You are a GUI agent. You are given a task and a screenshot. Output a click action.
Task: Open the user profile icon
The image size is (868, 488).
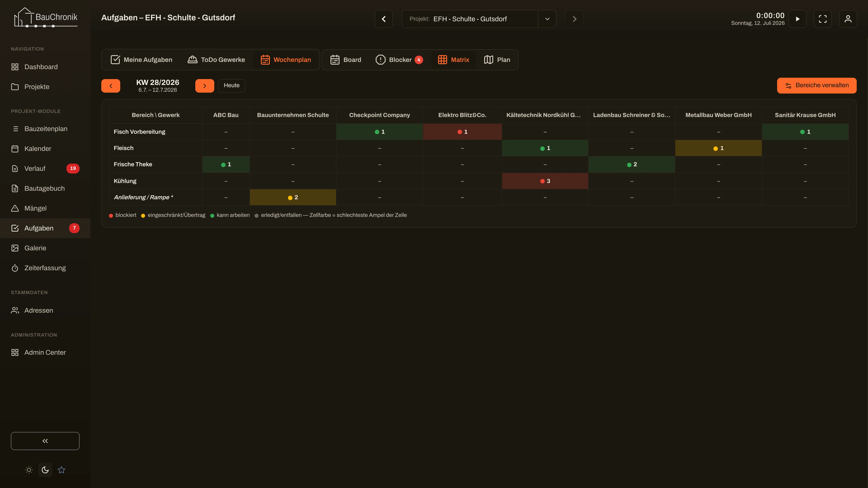[848, 19]
